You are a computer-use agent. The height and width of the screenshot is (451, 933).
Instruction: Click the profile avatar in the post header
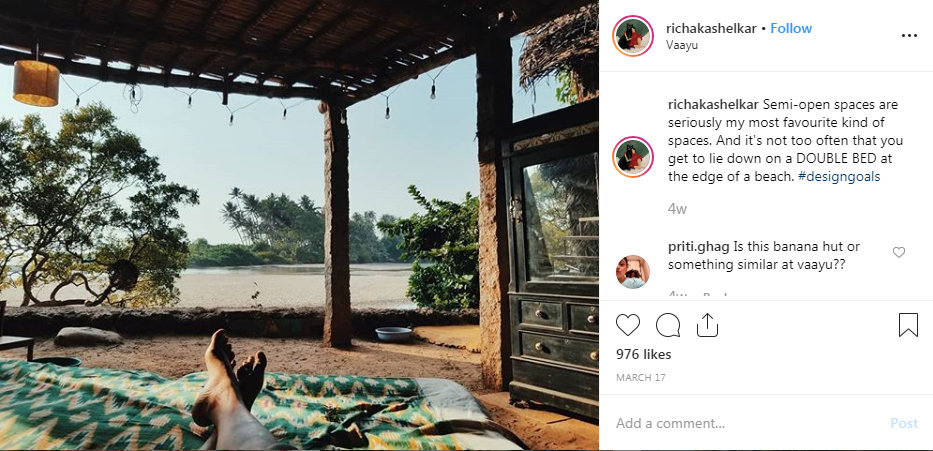[634, 35]
